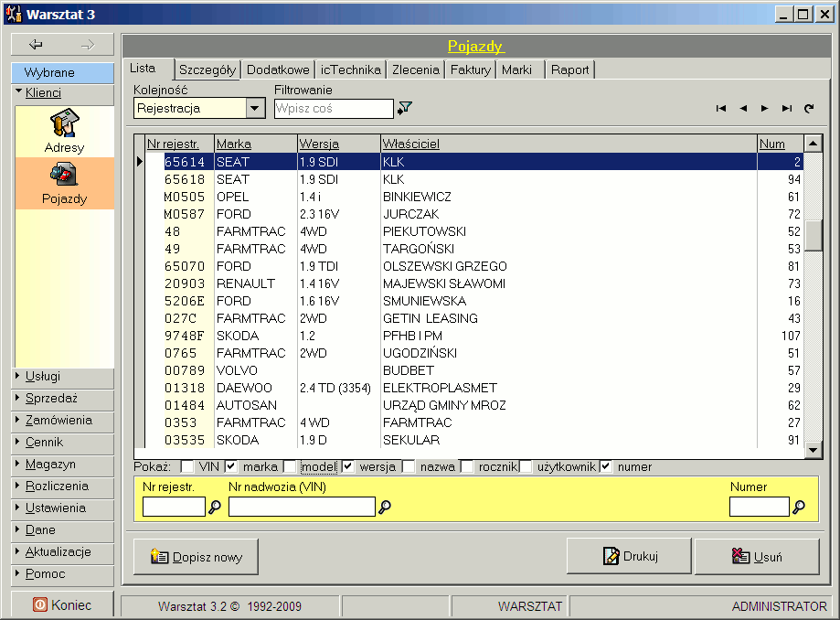Image resolution: width=840 pixels, height=620 pixels.
Task: Focus the Nr nadwozia (VIN) search field
Action: (x=302, y=507)
